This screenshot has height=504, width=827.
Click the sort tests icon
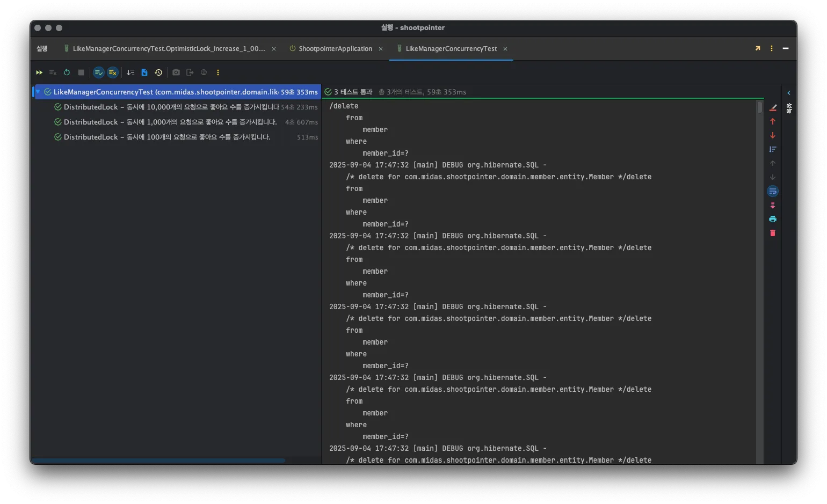(x=130, y=72)
